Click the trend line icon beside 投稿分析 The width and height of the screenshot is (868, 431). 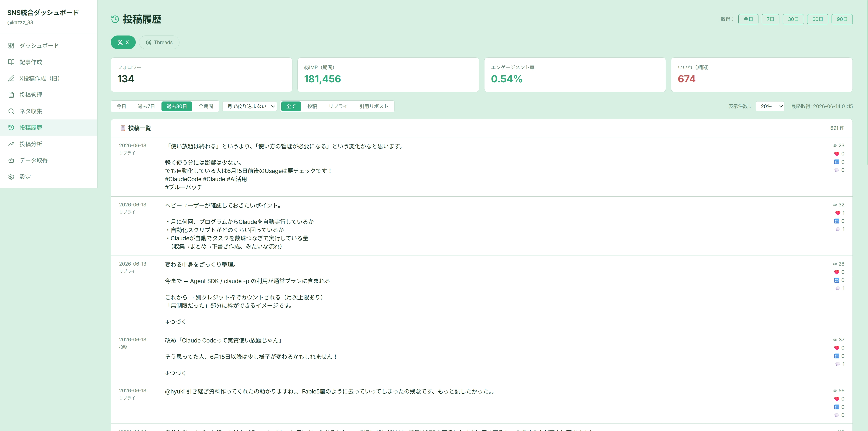(x=11, y=144)
